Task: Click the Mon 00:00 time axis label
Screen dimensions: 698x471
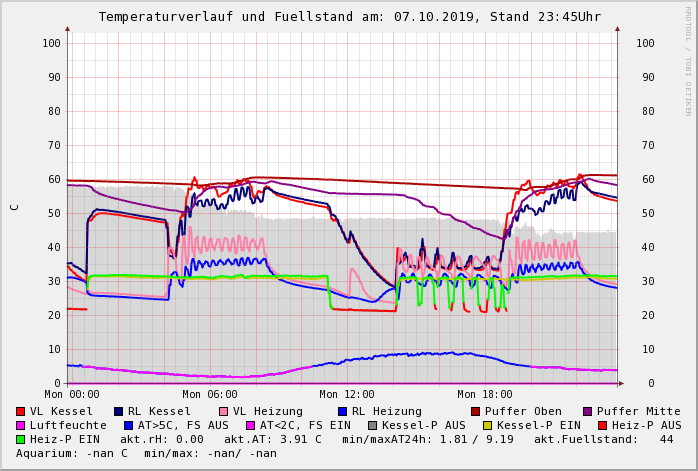Action: pos(72,395)
